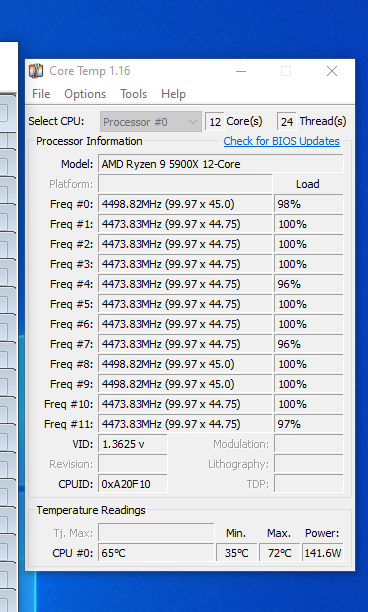Click the Max. temperature 72°C
Image resolution: width=368 pixels, height=612 pixels.
coord(279,553)
